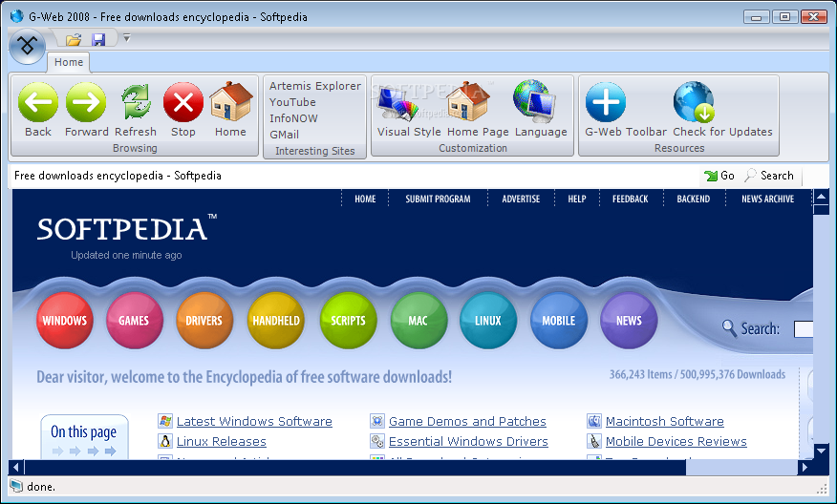Open ADVERTISE menu item
Image resolution: width=837 pixels, height=504 pixels.
[521, 199]
